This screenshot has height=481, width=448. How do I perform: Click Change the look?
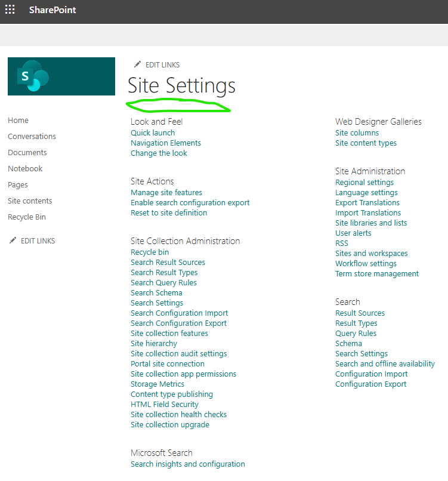click(x=159, y=153)
